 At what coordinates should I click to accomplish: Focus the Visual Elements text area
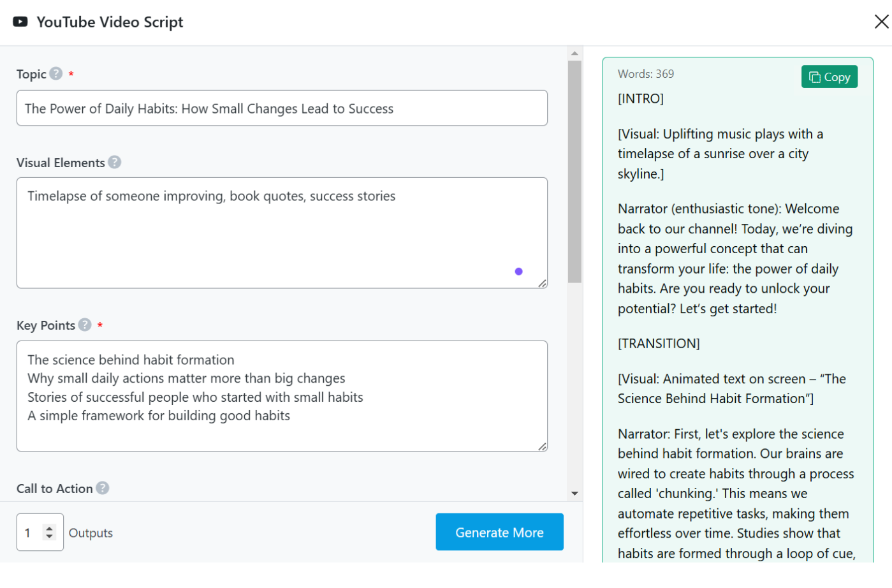(x=281, y=233)
